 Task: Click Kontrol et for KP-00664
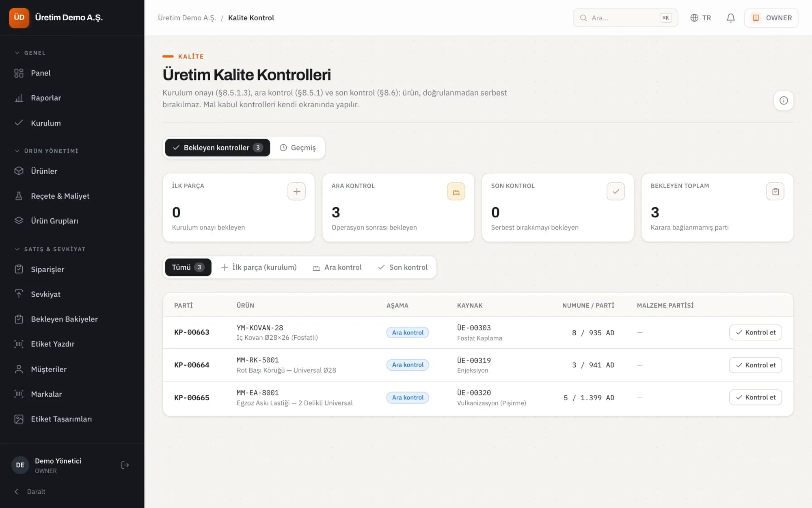(x=755, y=365)
